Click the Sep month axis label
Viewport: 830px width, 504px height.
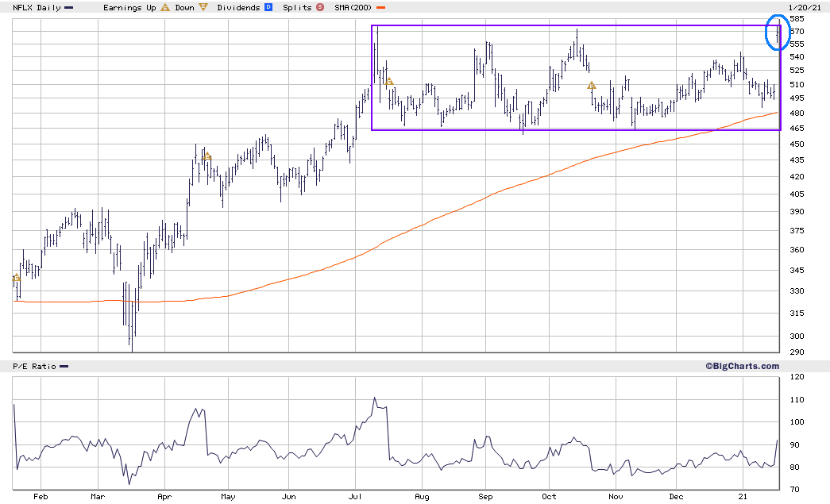[x=485, y=497]
